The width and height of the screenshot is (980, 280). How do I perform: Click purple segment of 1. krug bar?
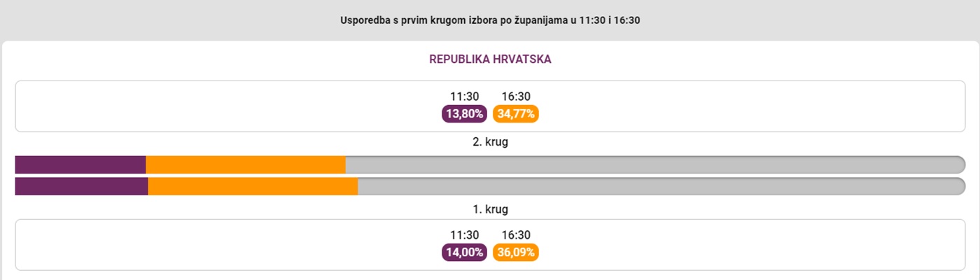pos(81,186)
